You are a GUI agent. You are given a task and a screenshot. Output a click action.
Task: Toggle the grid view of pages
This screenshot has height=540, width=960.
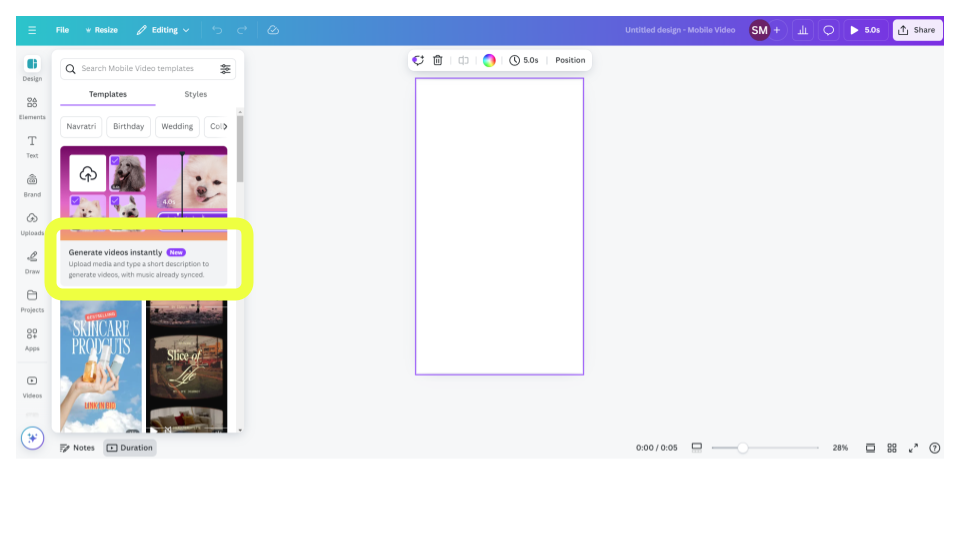[892, 448]
